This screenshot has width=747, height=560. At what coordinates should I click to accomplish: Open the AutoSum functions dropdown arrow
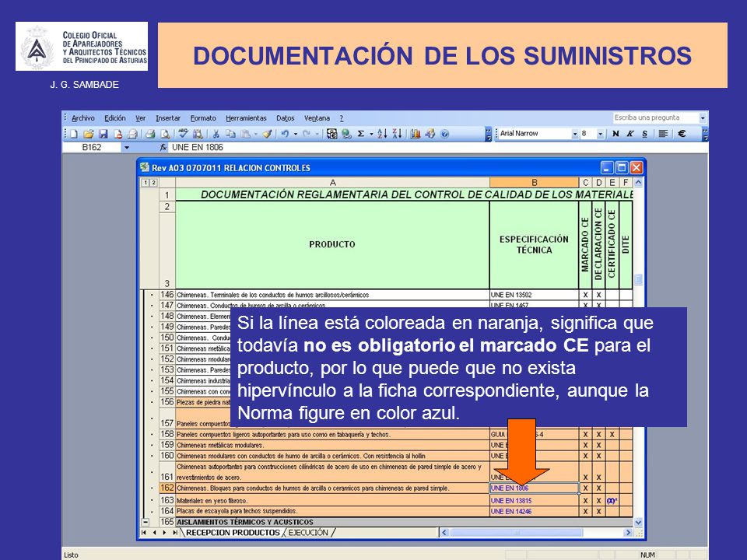click(x=371, y=134)
